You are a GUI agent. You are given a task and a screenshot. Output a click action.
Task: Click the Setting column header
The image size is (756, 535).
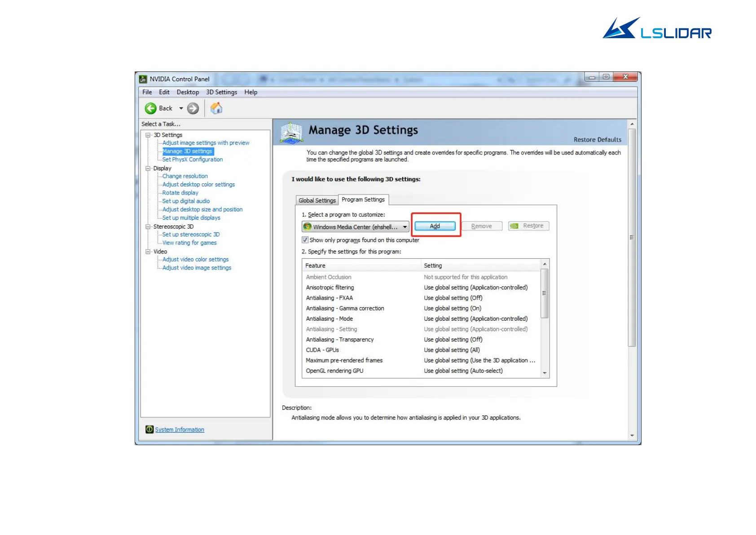pyautogui.click(x=480, y=265)
